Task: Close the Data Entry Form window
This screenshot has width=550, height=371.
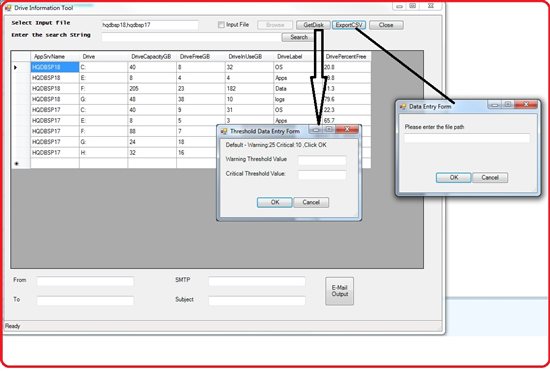Action: (x=525, y=104)
